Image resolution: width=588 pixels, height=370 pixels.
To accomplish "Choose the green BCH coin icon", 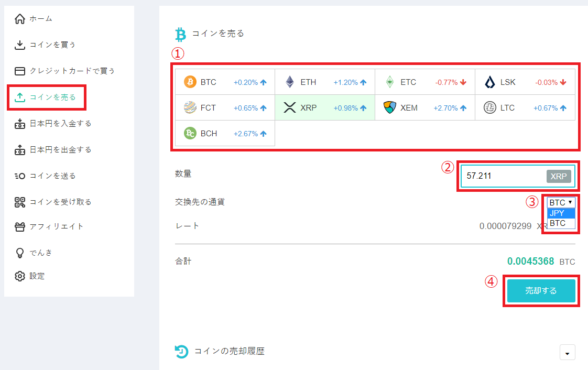I will 190,133.
